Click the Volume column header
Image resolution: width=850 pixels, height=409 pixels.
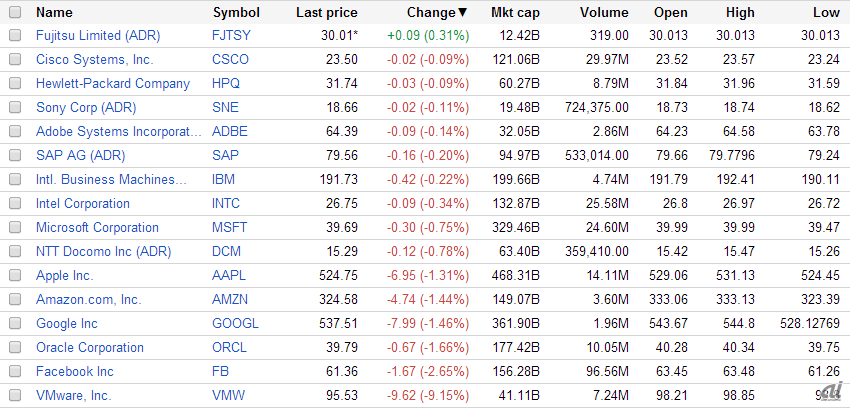604,13
